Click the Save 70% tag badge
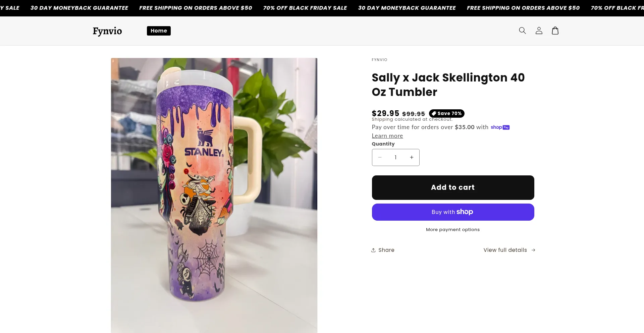 coord(446,113)
